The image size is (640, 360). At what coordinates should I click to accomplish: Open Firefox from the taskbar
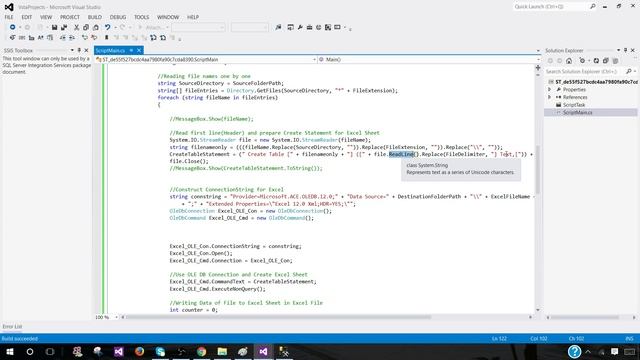(139, 351)
